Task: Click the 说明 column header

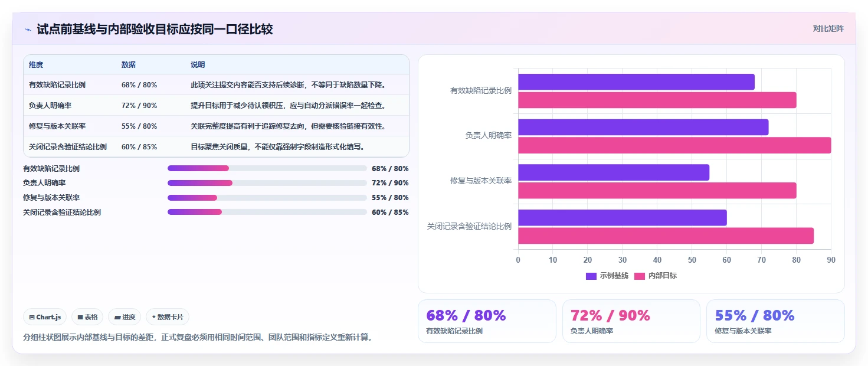Action: tap(198, 65)
